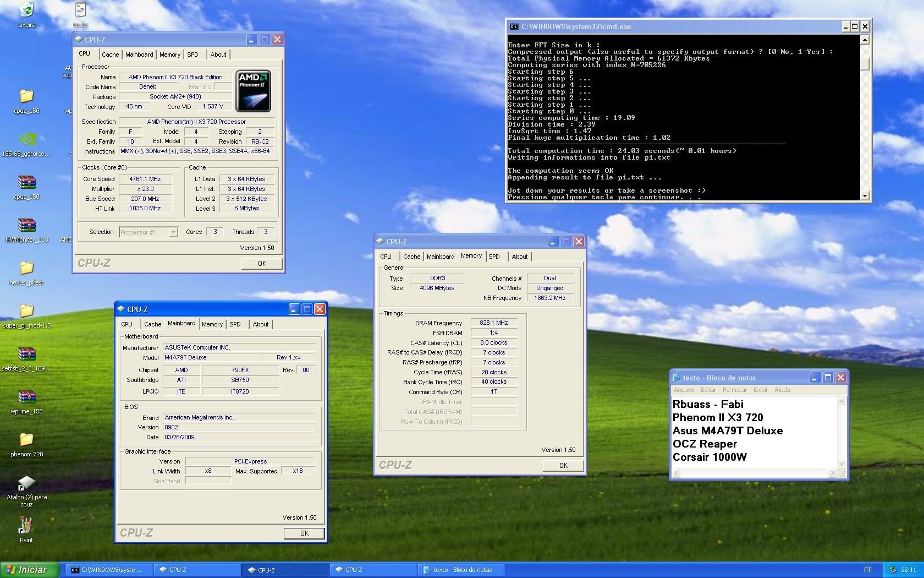Screen dimensions: 924x578
Task: Open SPD tab in CPU window
Action: click(193, 54)
